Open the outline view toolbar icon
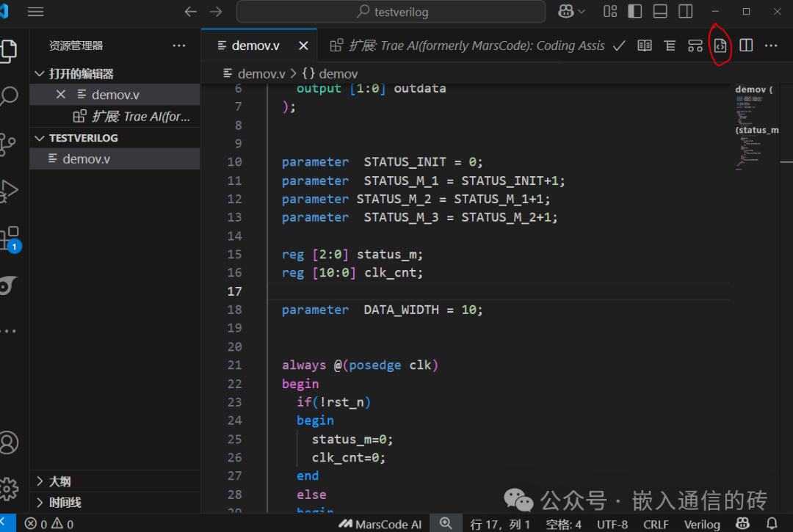Viewport: 793px width, 532px height. pyautogui.click(x=670, y=45)
